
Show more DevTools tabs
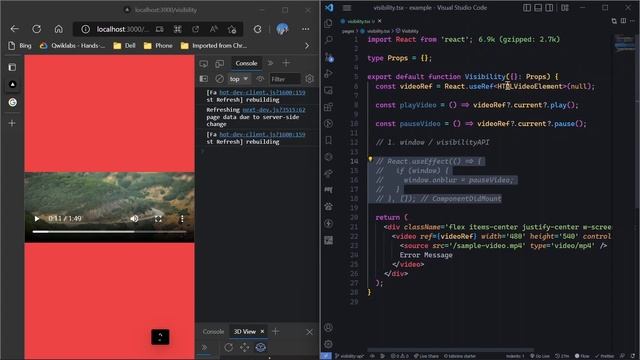(271, 63)
